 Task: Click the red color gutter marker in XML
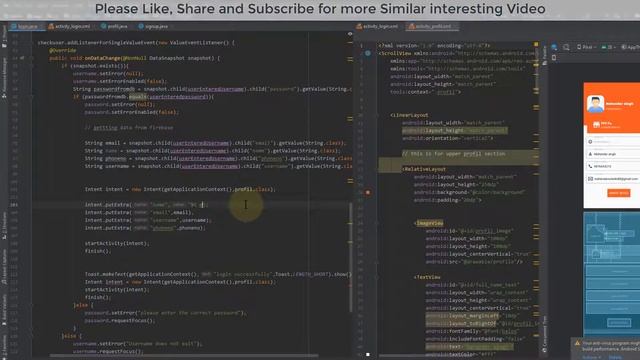pyautogui.click(x=368, y=192)
